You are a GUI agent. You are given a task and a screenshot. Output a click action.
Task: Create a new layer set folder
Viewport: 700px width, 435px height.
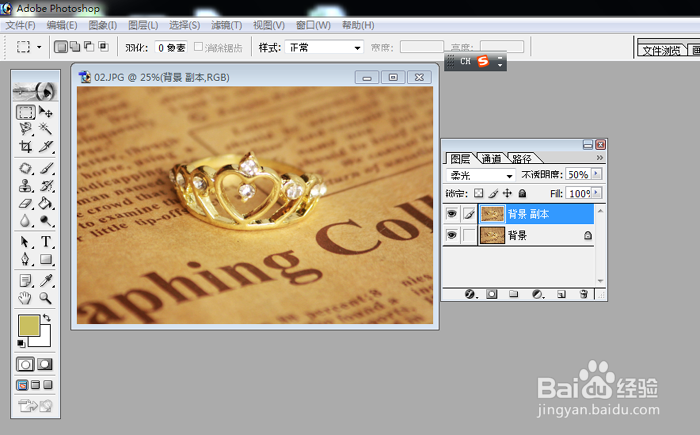[x=514, y=294]
